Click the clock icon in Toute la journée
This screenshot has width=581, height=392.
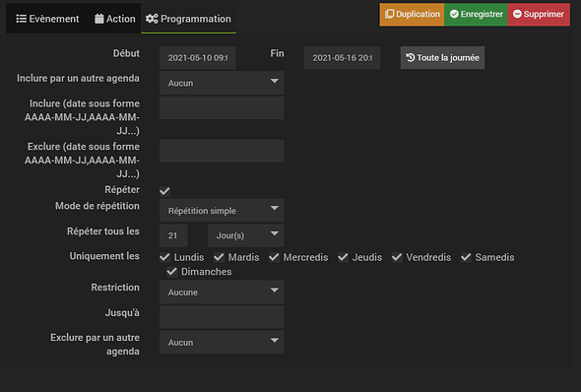pos(411,57)
